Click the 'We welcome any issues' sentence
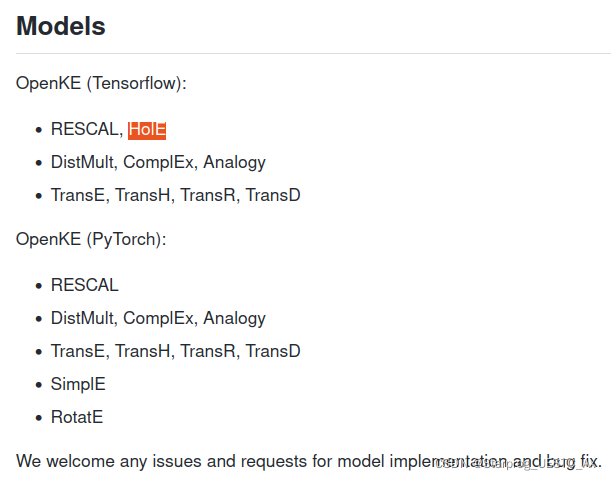This screenshot has width=611, height=480. 200,461
